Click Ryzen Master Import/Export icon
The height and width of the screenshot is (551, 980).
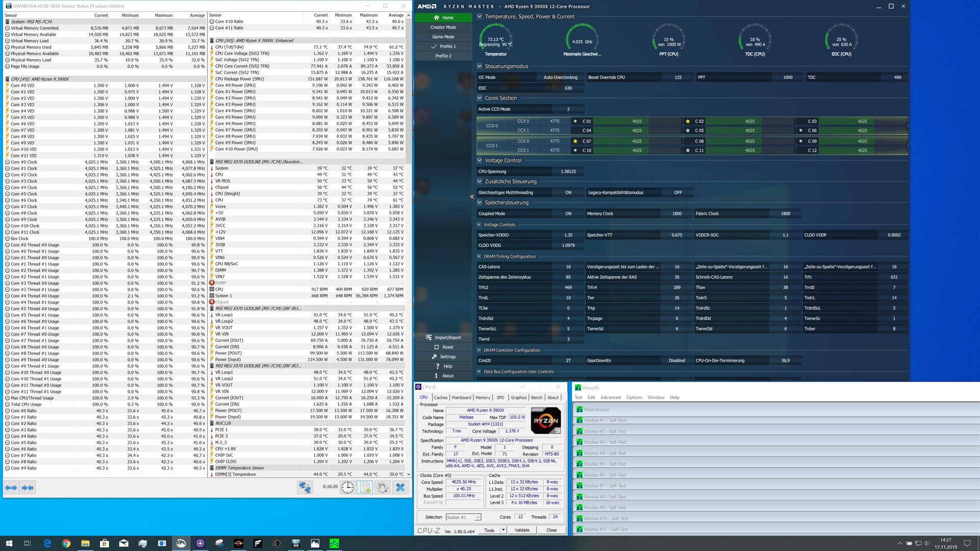[x=429, y=337]
